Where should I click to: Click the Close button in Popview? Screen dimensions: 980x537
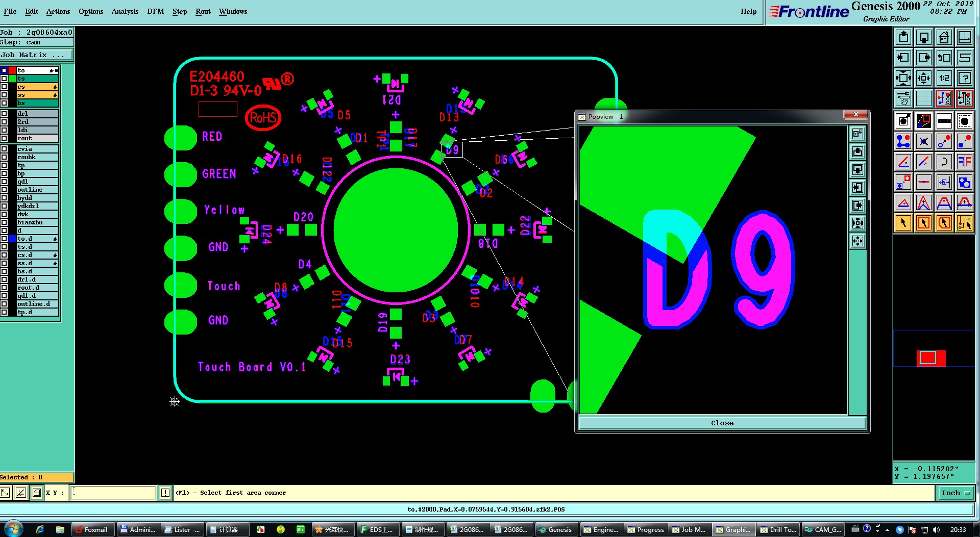click(x=722, y=423)
